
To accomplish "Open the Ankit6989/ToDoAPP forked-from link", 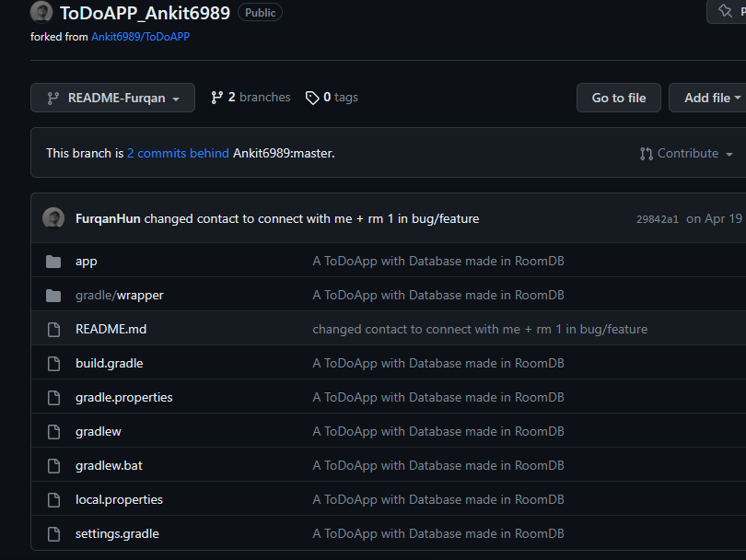I will (140, 37).
